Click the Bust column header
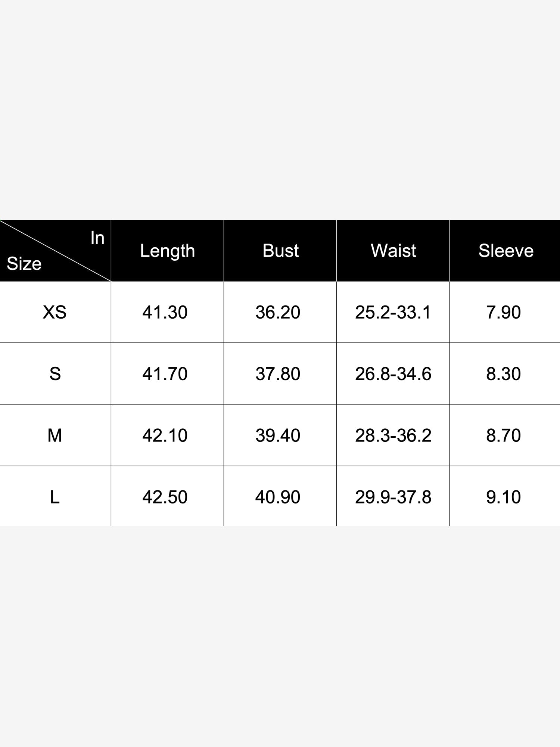 280,251
